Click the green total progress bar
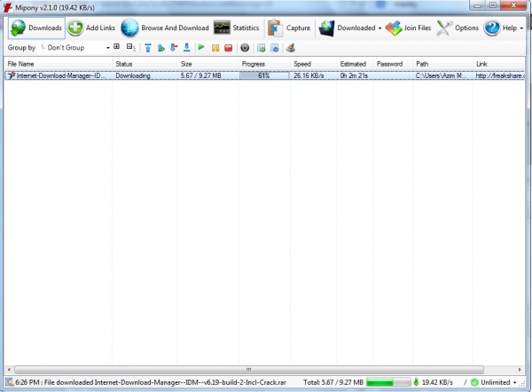The height and width of the screenshot is (392, 532). (x=388, y=382)
